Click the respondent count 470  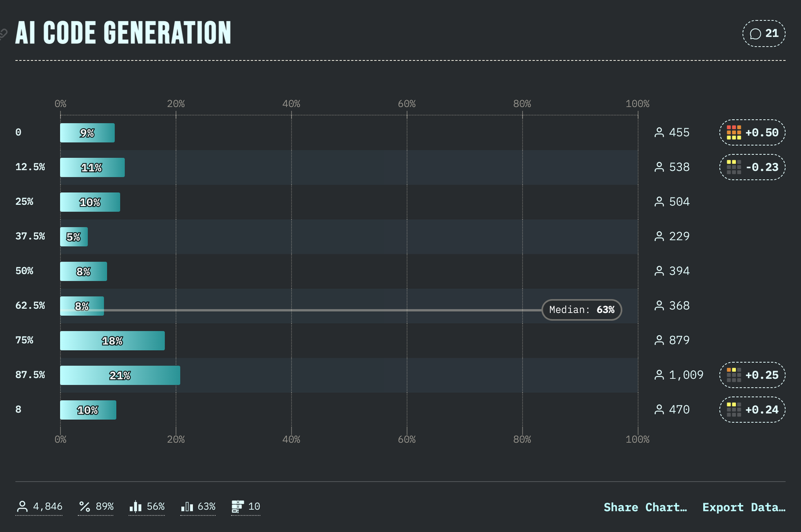(680, 410)
